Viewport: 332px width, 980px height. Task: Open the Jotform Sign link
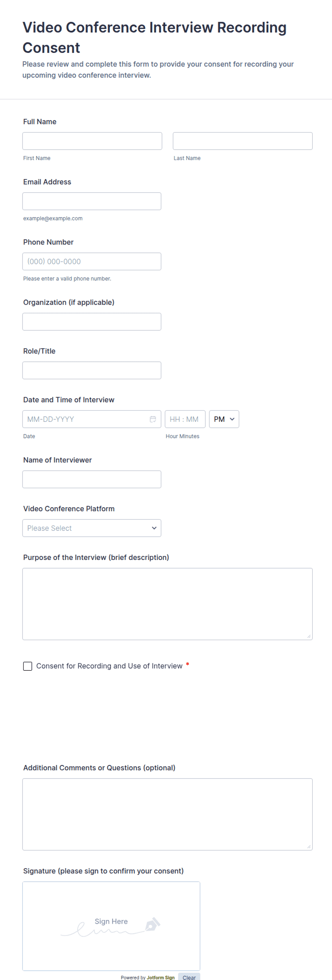point(161,977)
